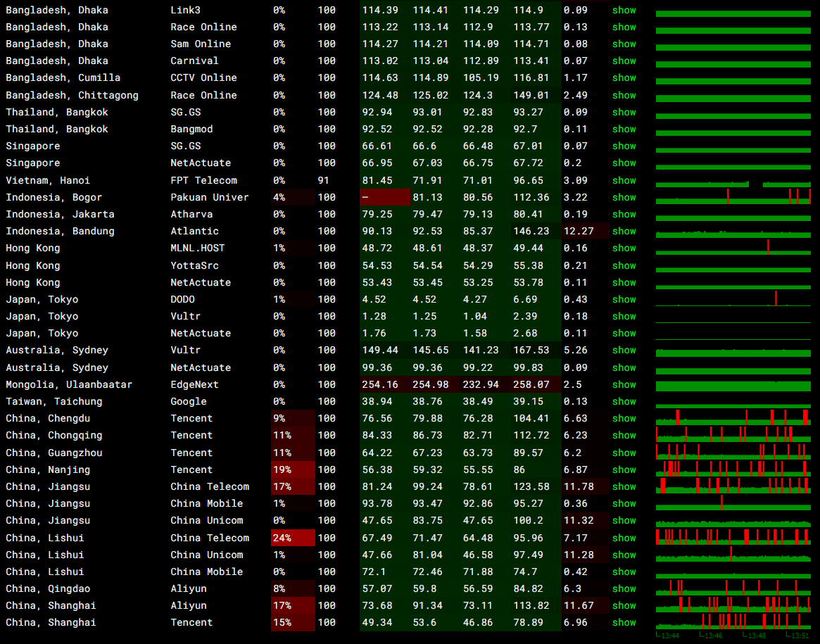Click 'Atharva' provider text
820x644 pixels.
click(191, 214)
